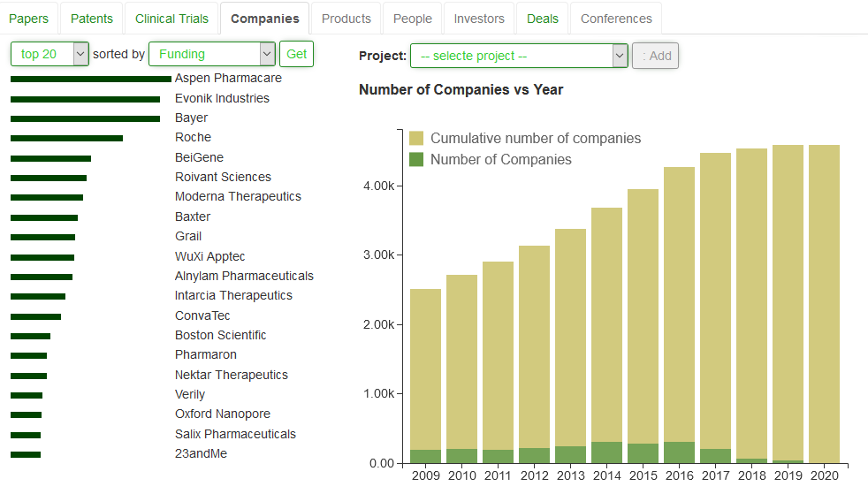Select BeiGene in the list
868x494 pixels.
pos(199,157)
